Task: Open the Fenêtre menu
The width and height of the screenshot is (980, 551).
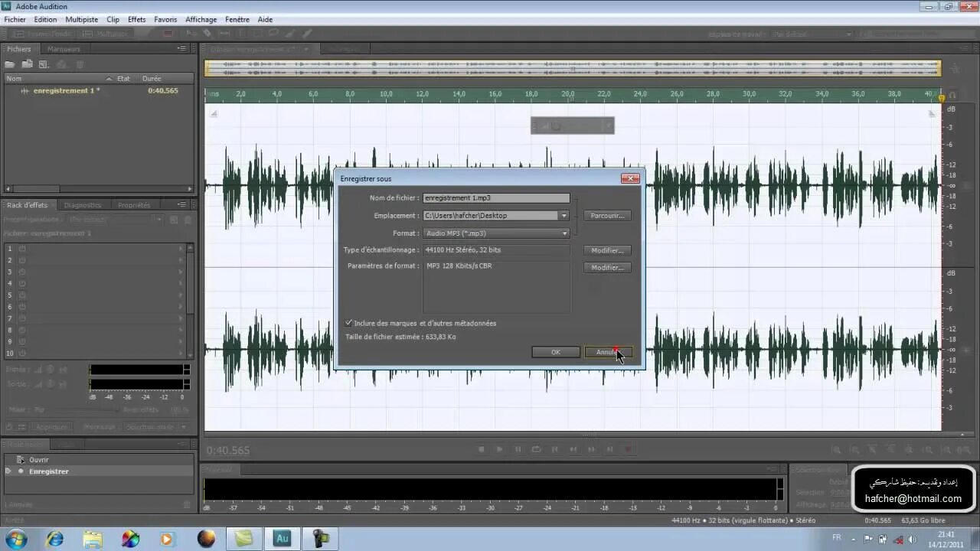Action: click(x=237, y=19)
